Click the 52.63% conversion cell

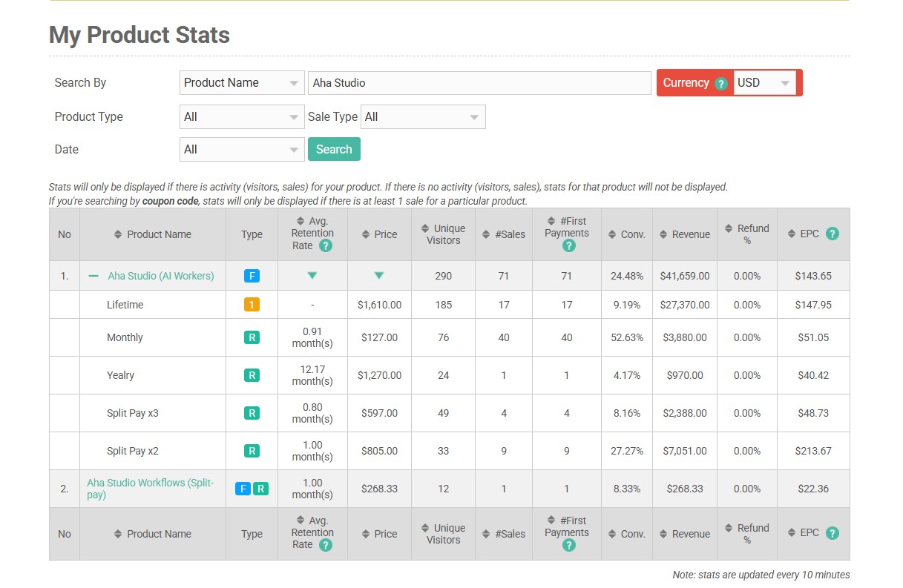click(x=627, y=337)
